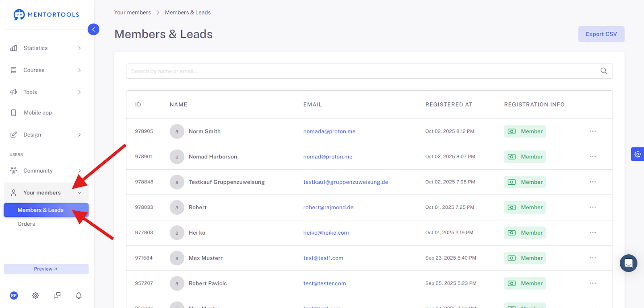
Task: Click the date Oct 01, 2025 7:25 PM
Action: pos(450,207)
